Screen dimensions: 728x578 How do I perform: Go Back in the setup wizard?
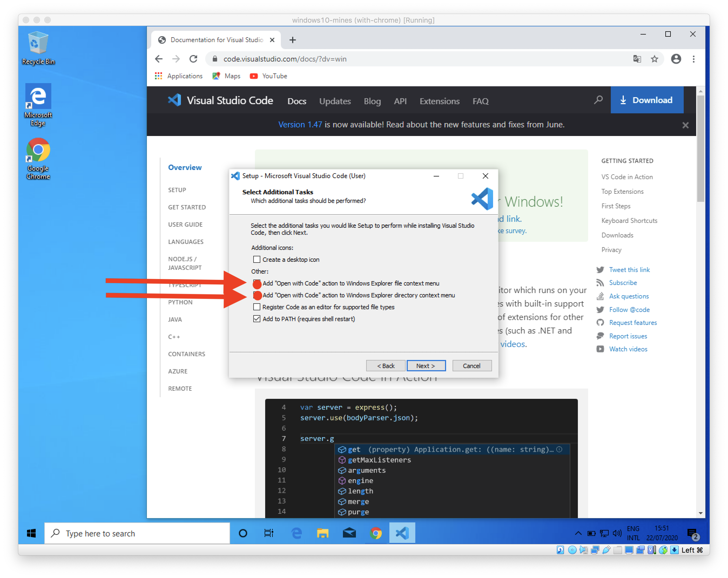click(386, 366)
